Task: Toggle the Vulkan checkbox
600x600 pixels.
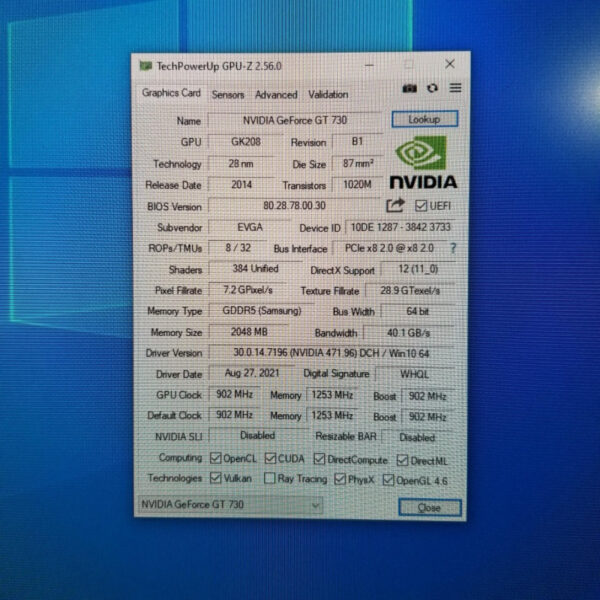Action: [x=215, y=478]
